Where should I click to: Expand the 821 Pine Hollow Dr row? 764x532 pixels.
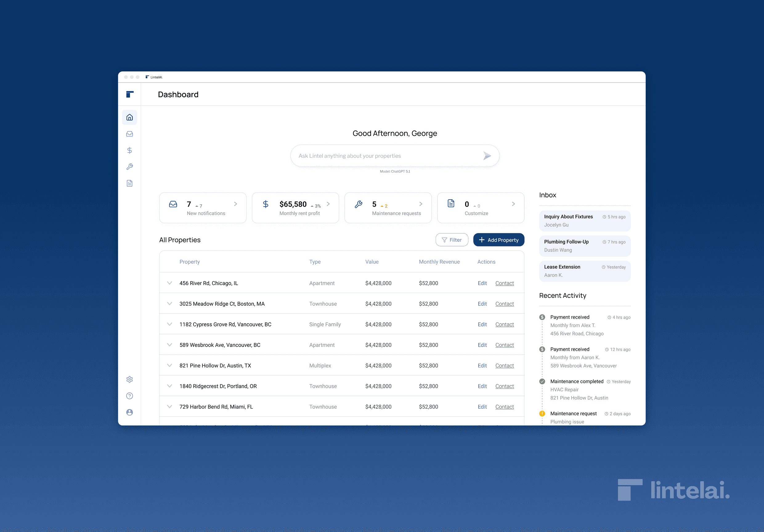[x=170, y=365]
